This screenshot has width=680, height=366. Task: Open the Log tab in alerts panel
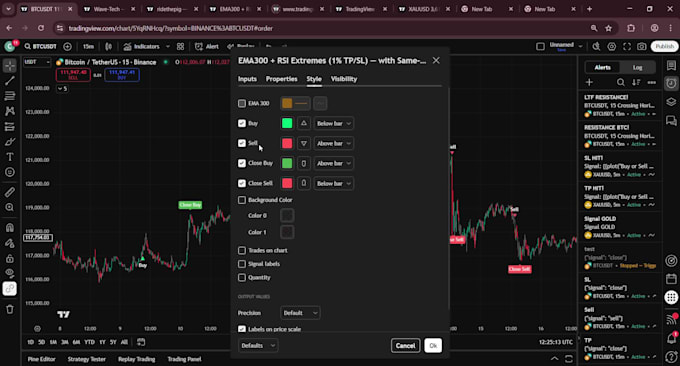[x=638, y=67]
